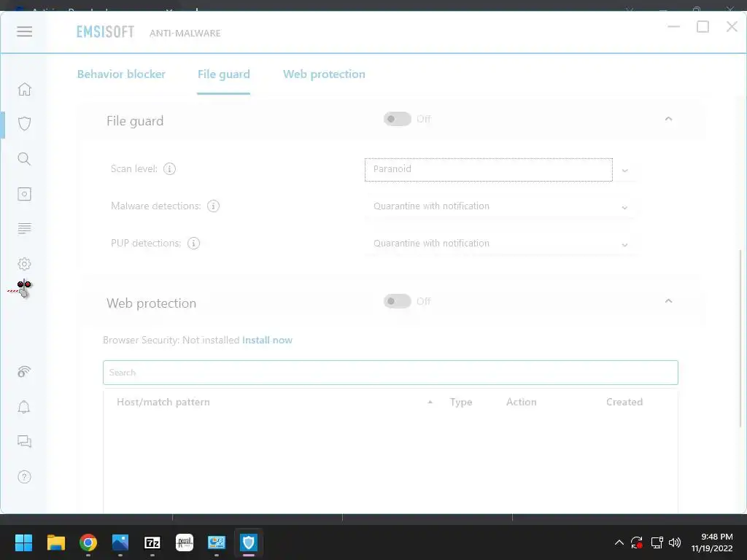Open the Protection shield section
Screen dimensions: 747x560
[x=24, y=124]
